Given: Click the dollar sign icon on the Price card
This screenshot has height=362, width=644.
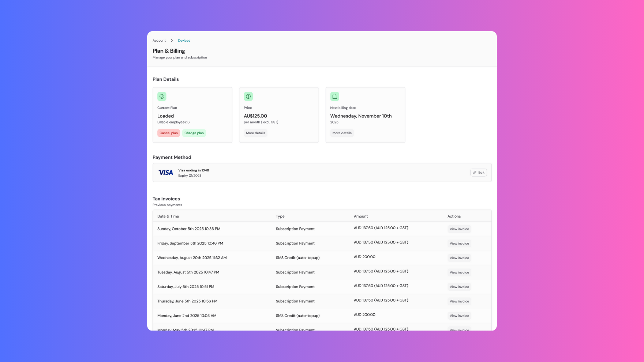Looking at the screenshot, I should [x=248, y=96].
